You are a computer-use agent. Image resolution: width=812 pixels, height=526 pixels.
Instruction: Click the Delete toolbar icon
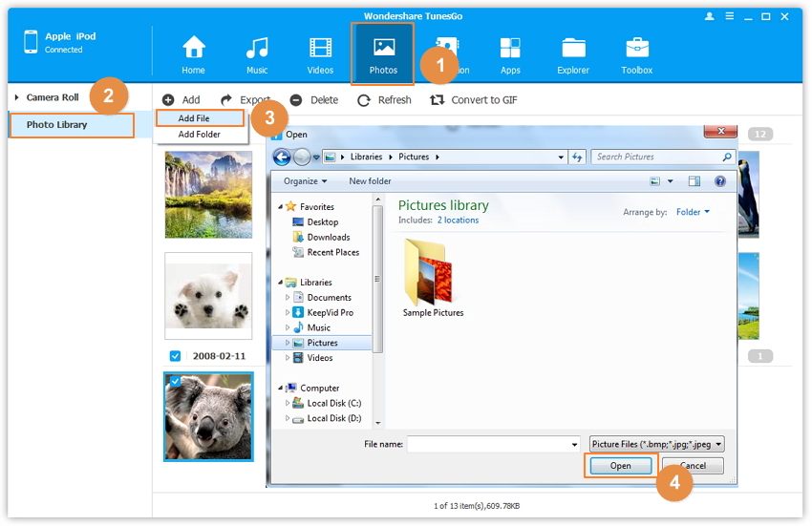pos(296,100)
